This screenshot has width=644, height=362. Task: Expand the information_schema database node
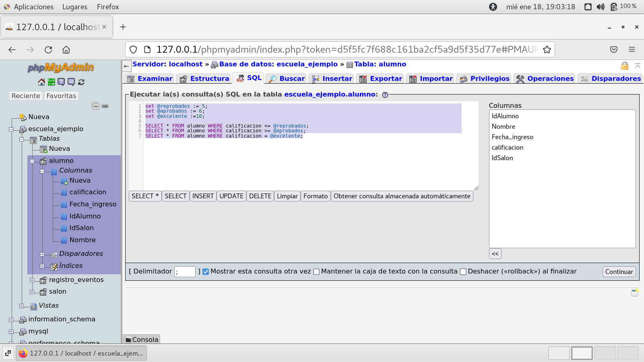tap(11, 320)
